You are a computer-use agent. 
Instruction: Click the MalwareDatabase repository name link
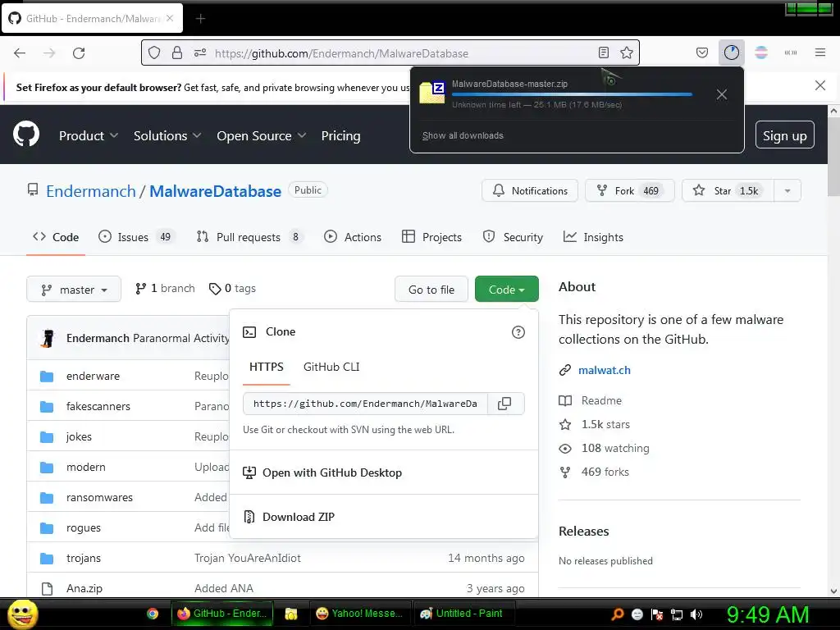216,191
